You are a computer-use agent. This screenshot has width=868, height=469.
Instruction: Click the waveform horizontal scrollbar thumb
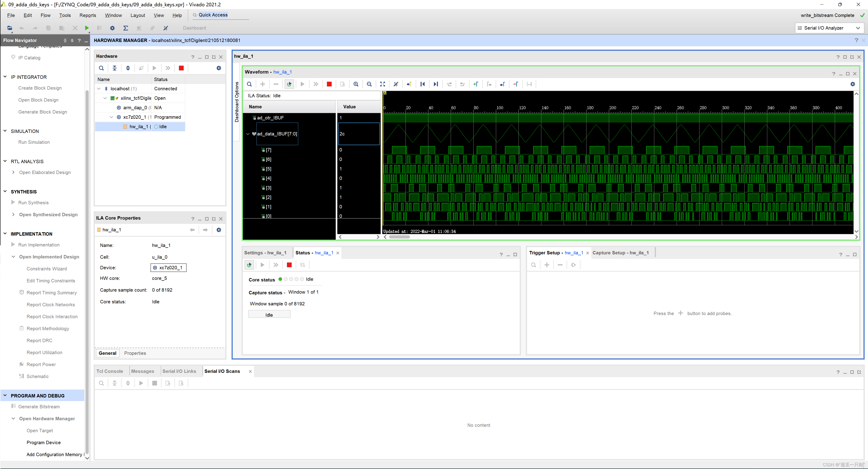click(399, 237)
